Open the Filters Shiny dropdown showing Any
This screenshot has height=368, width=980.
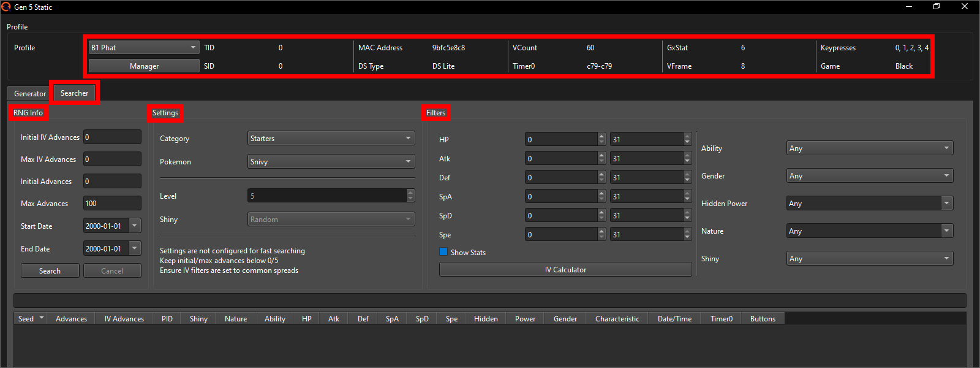pos(870,258)
